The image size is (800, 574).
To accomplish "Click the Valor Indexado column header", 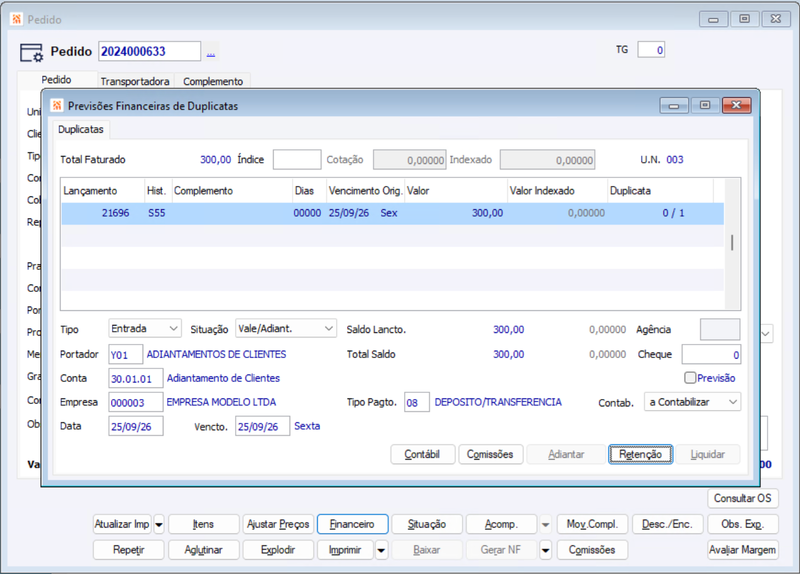I will click(558, 191).
